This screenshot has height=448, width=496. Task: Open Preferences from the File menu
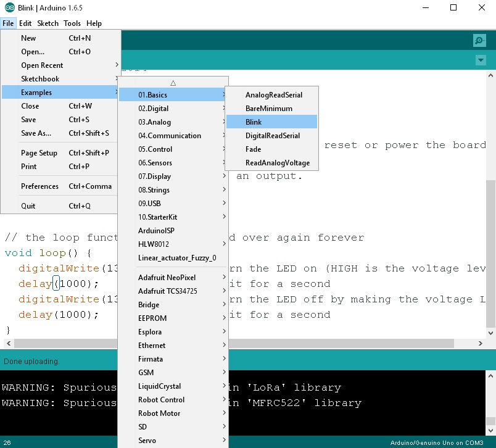[x=59, y=186]
